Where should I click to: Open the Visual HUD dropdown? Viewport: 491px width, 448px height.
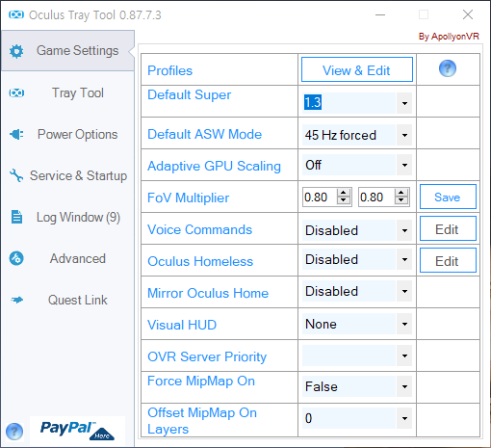[404, 324]
